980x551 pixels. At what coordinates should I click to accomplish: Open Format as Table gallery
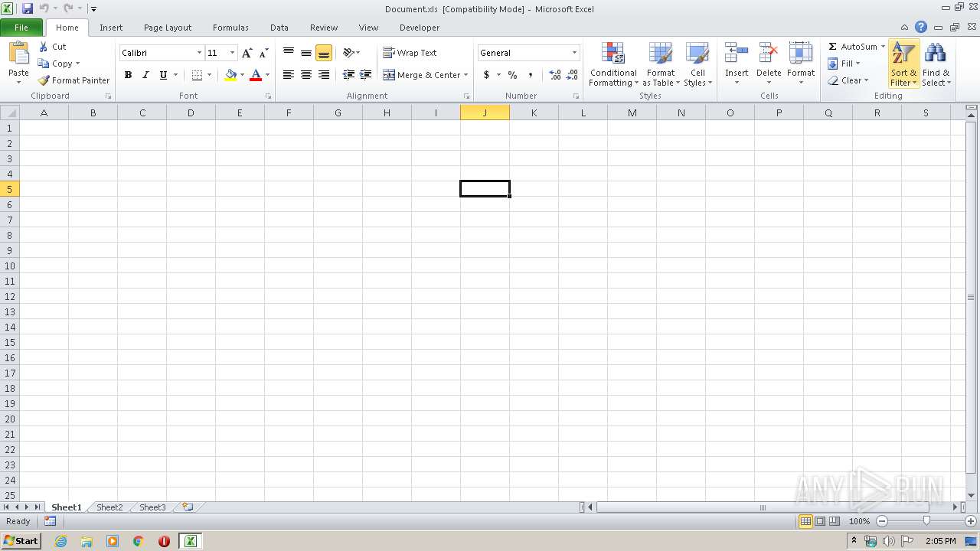point(661,64)
